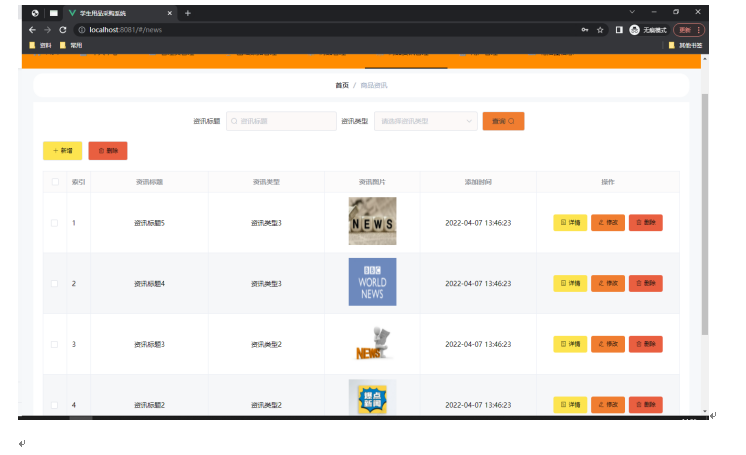Click the scrollbar down arrow at bottom right
The width and height of the screenshot is (746, 455).
(705, 411)
